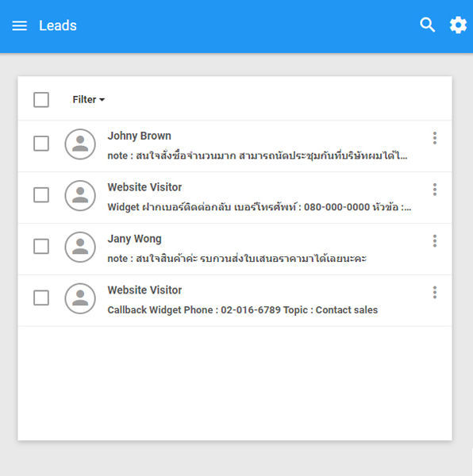This screenshot has height=476, width=473.
Task: Click Jany Wong's avatar icon
Action: click(x=80, y=247)
